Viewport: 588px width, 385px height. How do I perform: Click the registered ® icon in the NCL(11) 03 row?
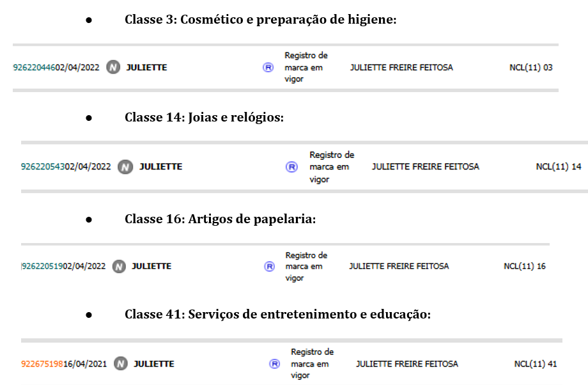(x=268, y=67)
